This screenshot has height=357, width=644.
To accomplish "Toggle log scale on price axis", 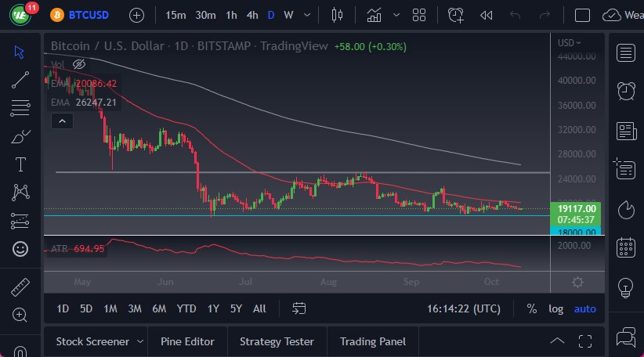I will (555, 308).
